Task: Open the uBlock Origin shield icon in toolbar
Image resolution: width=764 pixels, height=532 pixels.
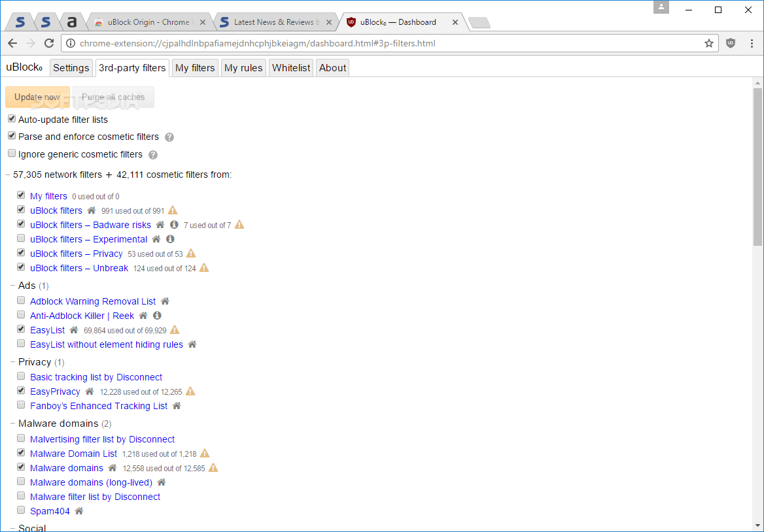Action: tap(731, 43)
